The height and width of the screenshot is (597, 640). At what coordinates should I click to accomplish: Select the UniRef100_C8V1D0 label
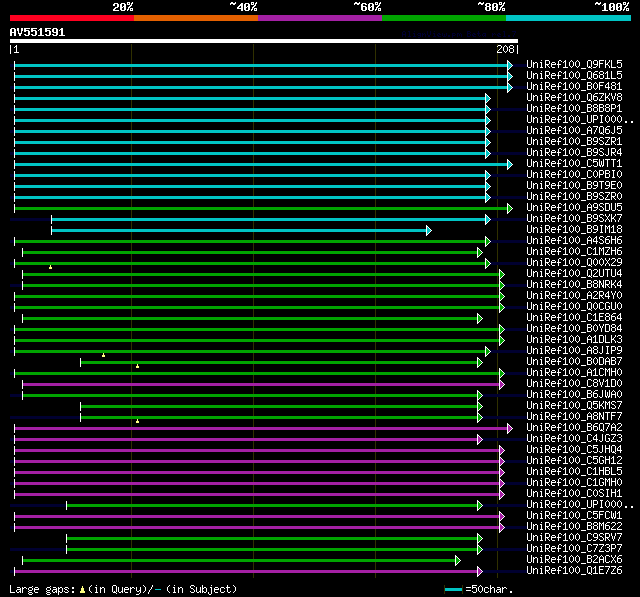(x=574, y=384)
